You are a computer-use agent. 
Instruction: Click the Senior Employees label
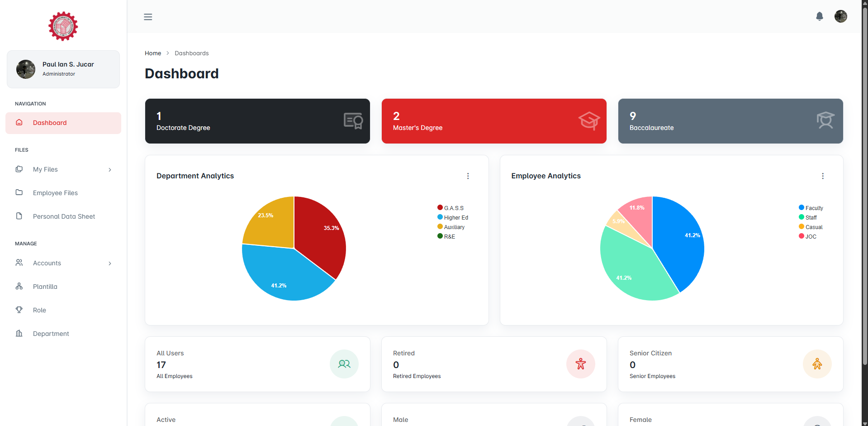652,376
